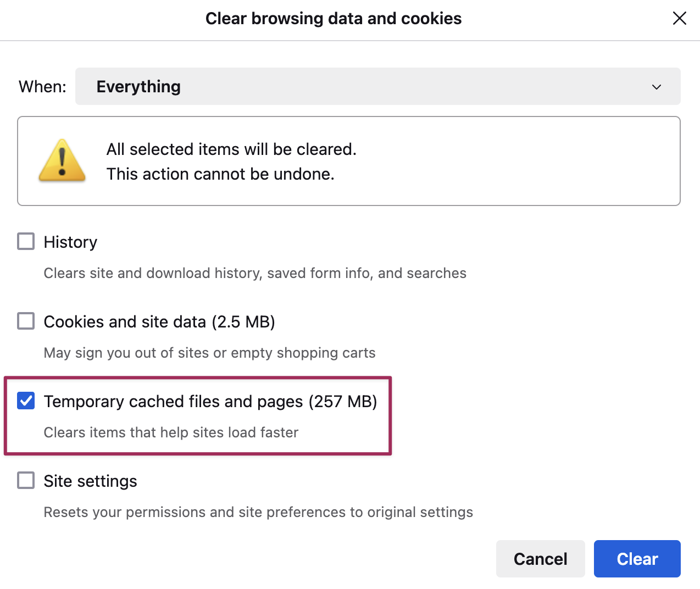Image resolution: width=700 pixels, height=589 pixels.
Task: Click the Temporary cached files and pages label
Action: (x=210, y=402)
